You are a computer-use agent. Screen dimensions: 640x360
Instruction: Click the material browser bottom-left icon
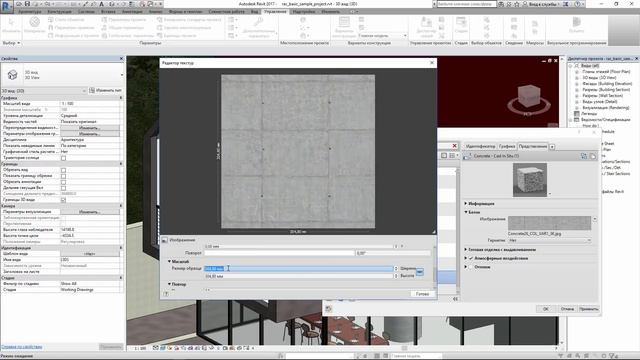329,309
